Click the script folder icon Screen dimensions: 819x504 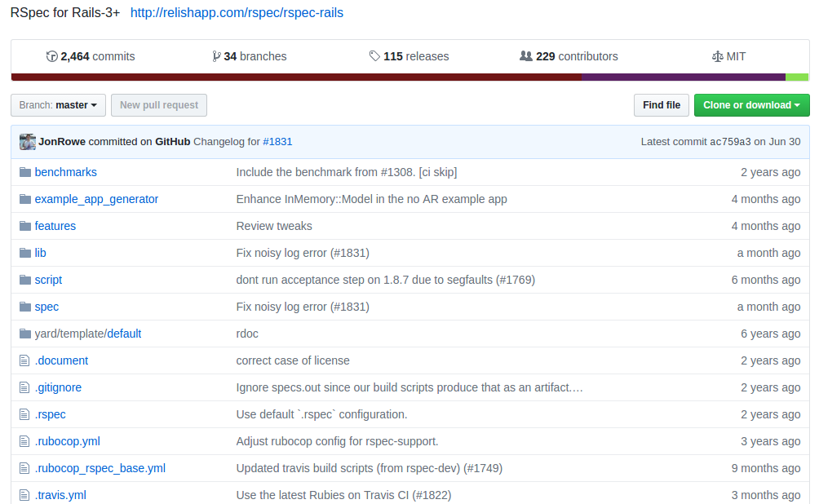coord(25,280)
